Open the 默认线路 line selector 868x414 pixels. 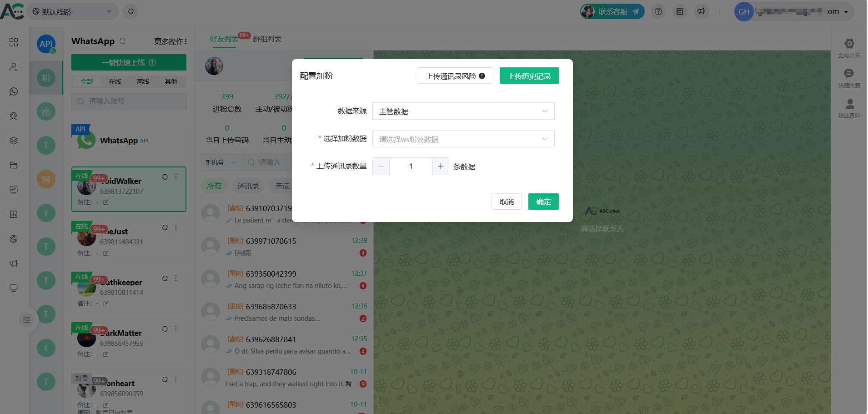point(73,12)
